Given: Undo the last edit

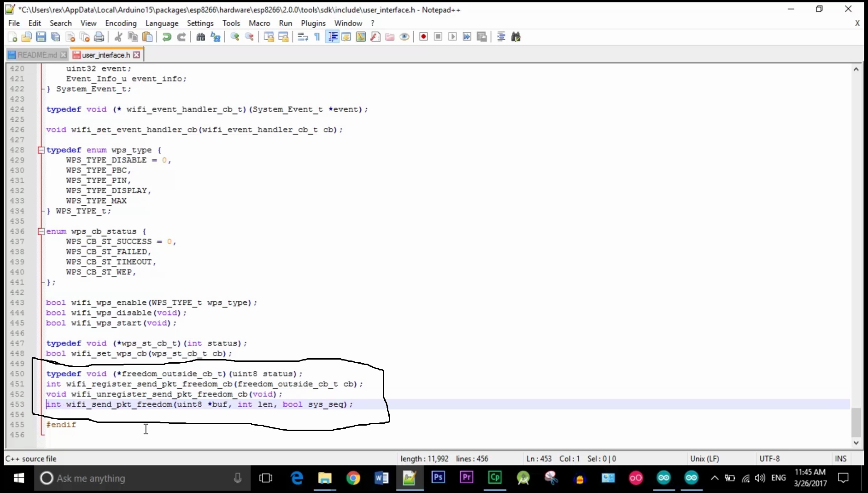Looking at the screenshot, I should coord(166,37).
